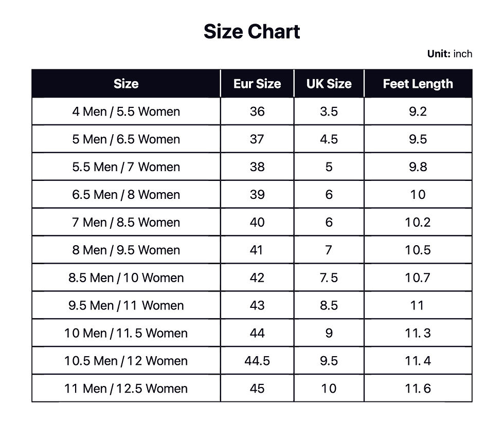Click the UK Size column header

329,84
